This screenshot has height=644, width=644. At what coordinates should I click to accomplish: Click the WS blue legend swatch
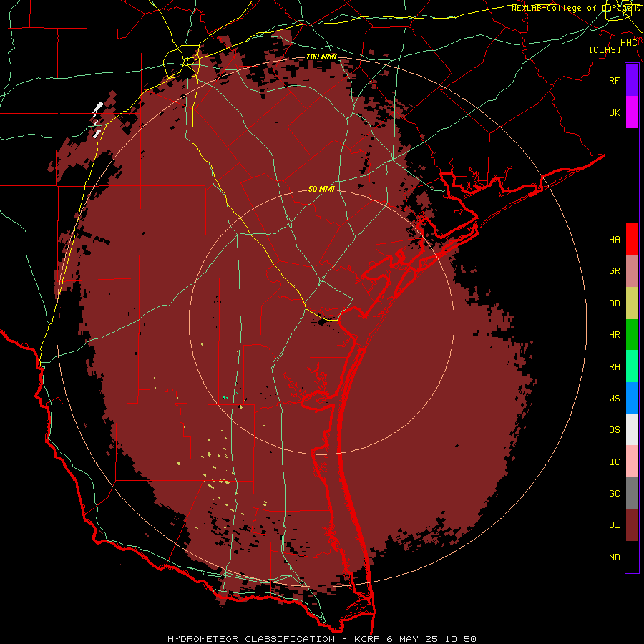632,398
